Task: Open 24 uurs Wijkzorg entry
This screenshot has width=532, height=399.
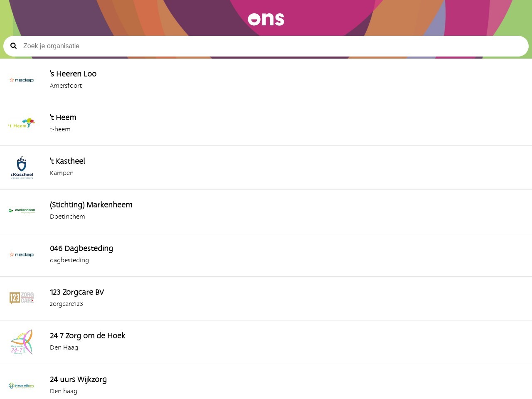Action: click(266, 382)
